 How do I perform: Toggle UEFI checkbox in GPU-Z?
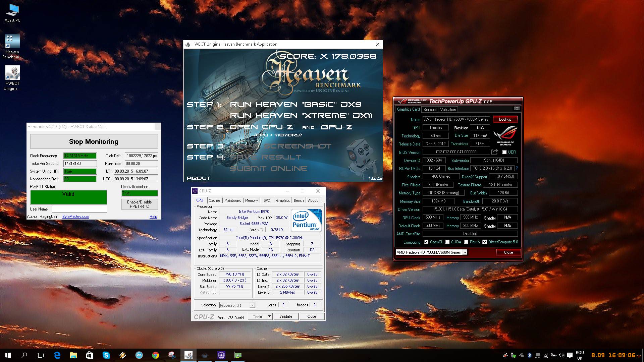tap(504, 152)
